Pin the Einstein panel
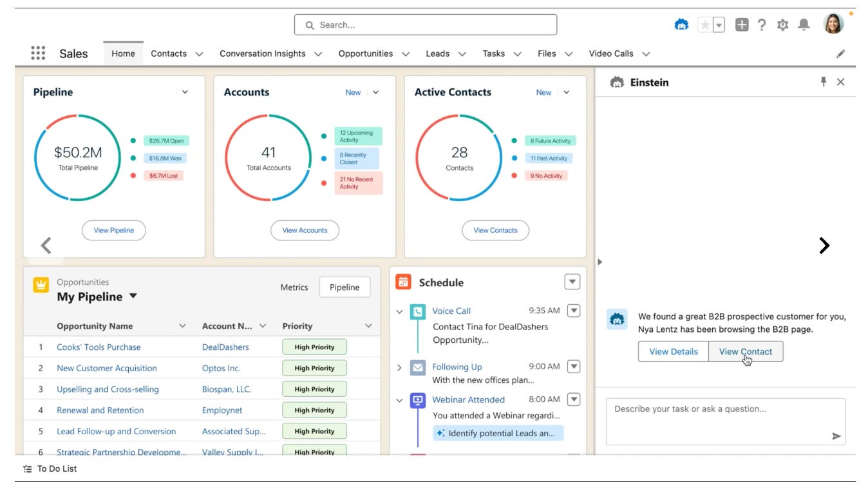This screenshot has width=868, height=491. tap(824, 82)
